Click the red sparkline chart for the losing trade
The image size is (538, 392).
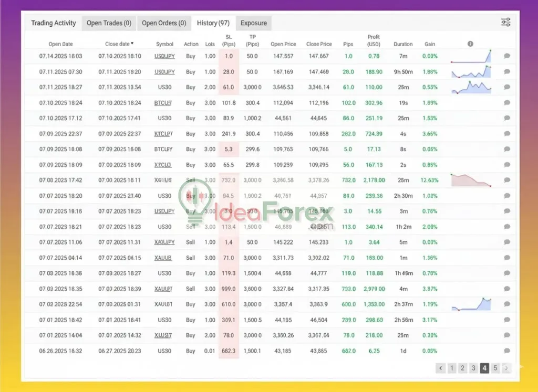471,180
